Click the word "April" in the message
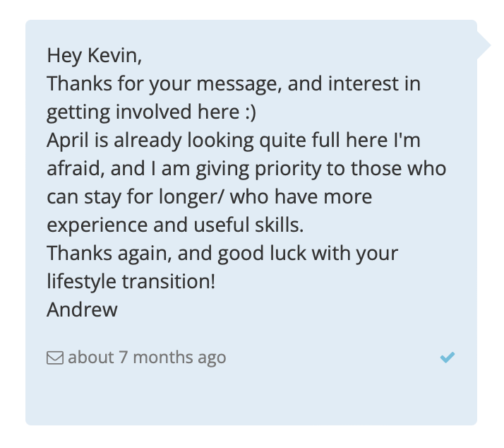The image size is (504, 448). point(68,141)
